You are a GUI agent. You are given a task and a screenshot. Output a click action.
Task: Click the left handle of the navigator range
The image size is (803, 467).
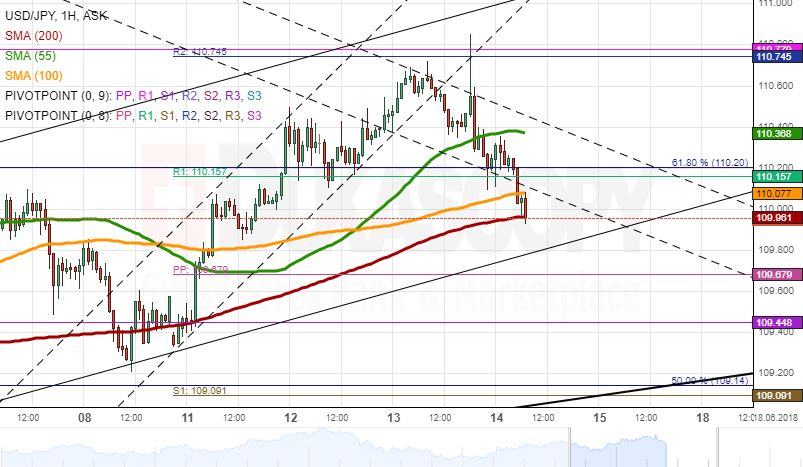point(570,448)
